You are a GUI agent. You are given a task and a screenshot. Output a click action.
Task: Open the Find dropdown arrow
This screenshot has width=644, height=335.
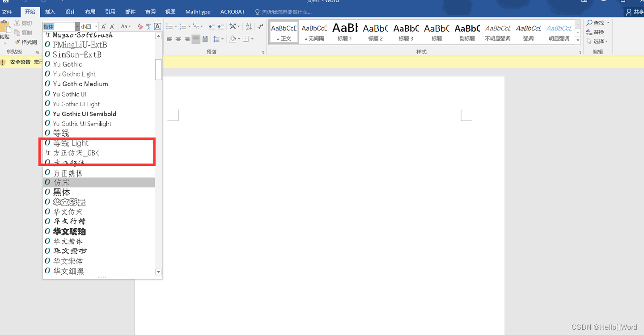[608, 23]
